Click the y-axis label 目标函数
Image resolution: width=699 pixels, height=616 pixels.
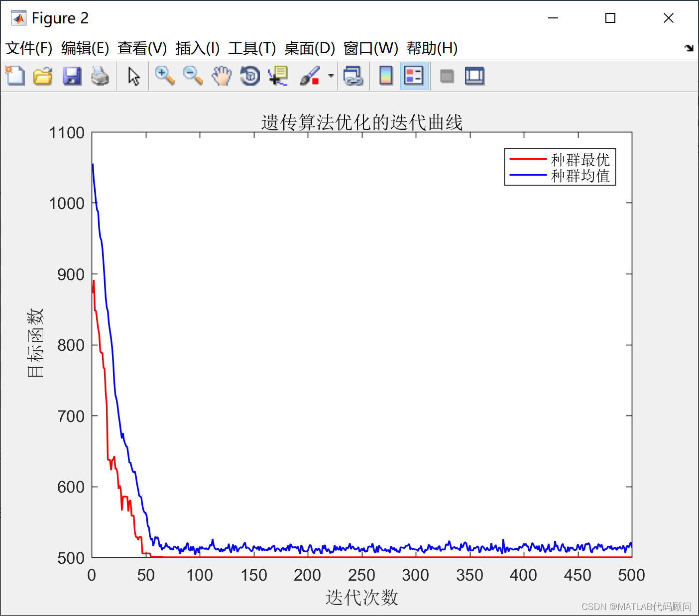coord(35,343)
